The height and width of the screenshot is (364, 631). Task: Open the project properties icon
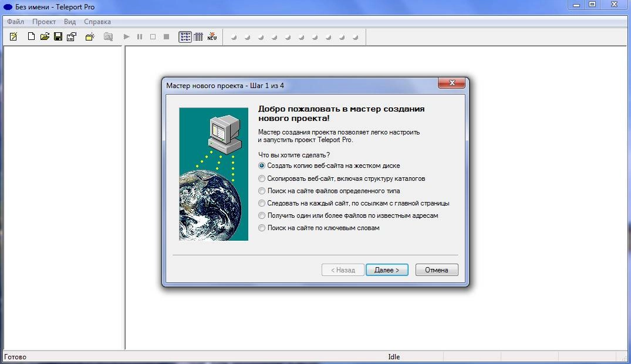[72, 36]
